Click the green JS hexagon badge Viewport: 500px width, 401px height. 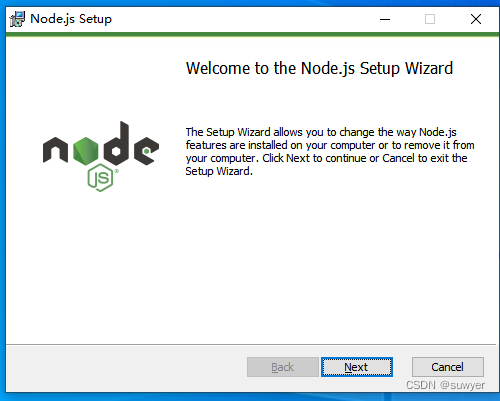tap(100, 178)
